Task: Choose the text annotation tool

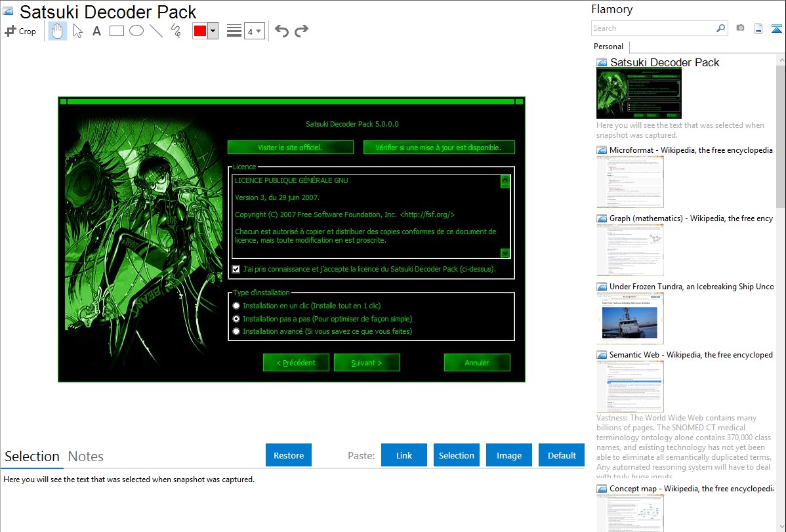Action: (96, 31)
